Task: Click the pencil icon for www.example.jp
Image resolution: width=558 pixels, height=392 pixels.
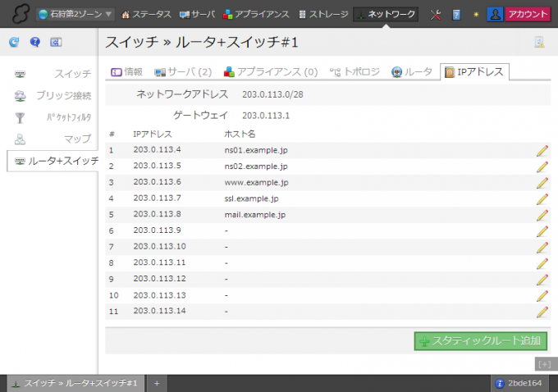Action: pyautogui.click(x=542, y=182)
